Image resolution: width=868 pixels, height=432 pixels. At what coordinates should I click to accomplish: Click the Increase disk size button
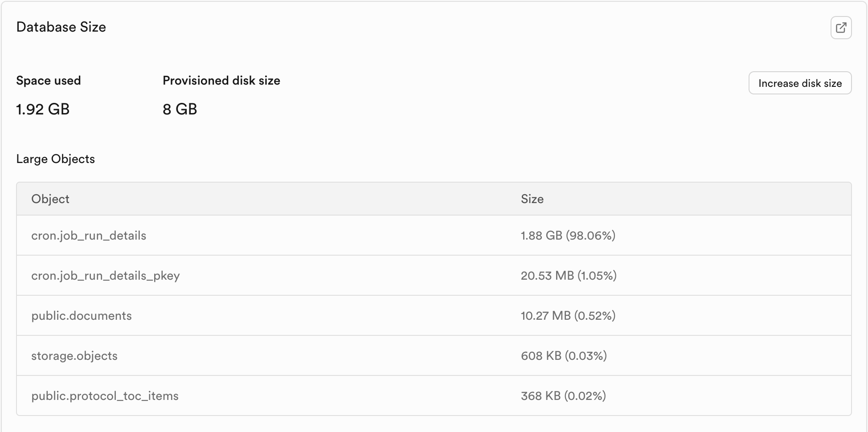(800, 83)
